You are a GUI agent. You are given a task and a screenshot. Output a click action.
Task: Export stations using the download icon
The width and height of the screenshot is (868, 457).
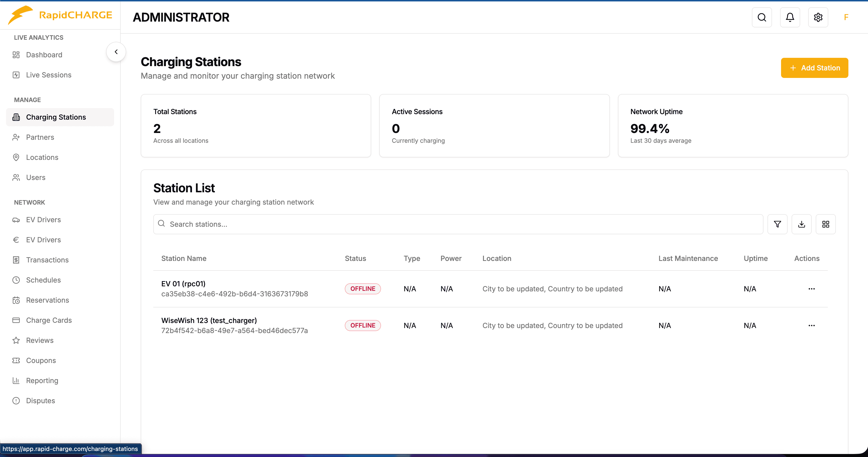coord(802,224)
